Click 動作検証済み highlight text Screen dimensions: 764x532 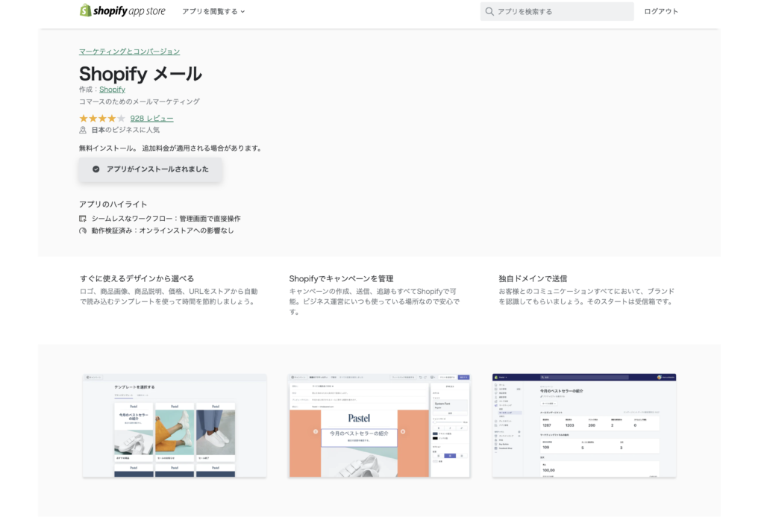pyautogui.click(x=163, y=231)
